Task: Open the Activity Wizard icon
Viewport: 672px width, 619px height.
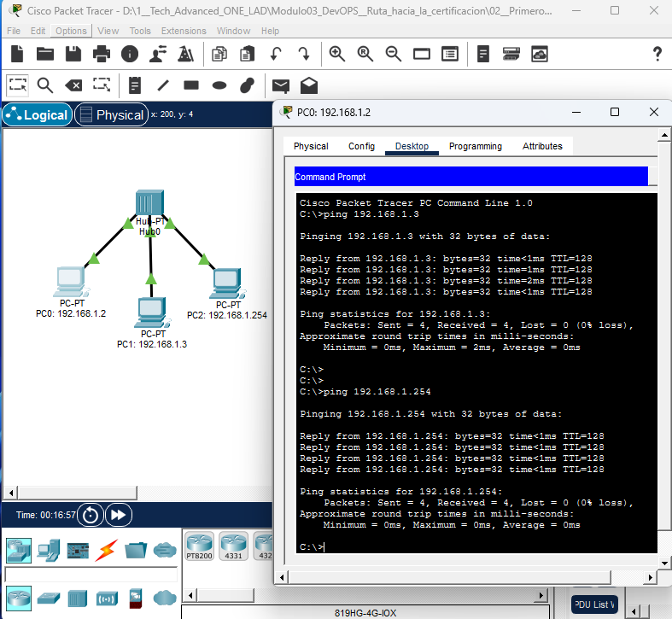Action: [x=158, y=54]
